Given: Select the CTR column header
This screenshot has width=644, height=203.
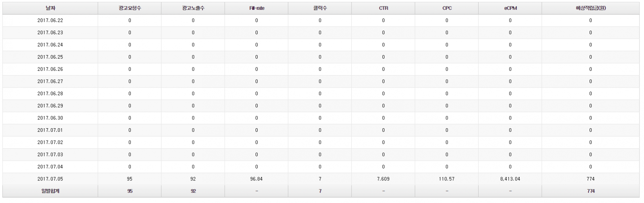Looking at the screenshot, I should pyautogui.click(x=383, y=8).
